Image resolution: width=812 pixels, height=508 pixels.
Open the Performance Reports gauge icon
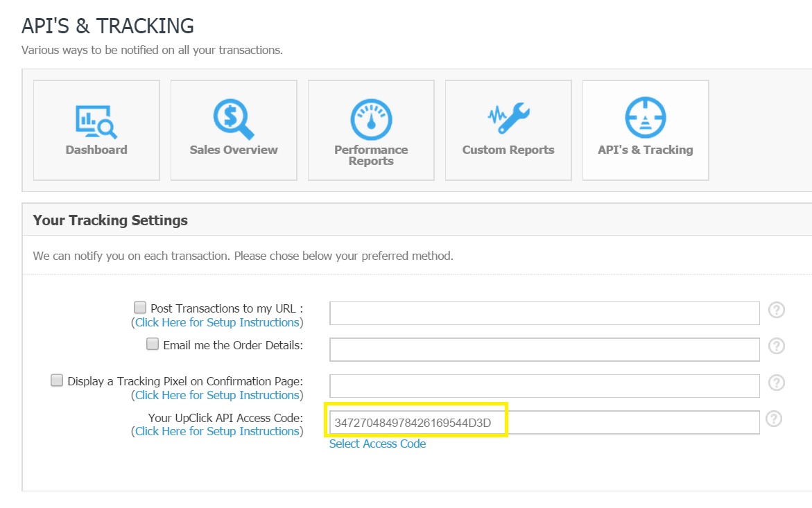[x=371, y=119]
